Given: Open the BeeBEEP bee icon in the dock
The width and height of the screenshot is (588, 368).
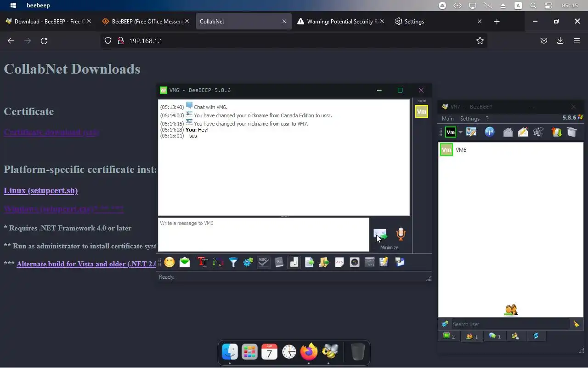Looking at the screenshot, I should point(329,352).
